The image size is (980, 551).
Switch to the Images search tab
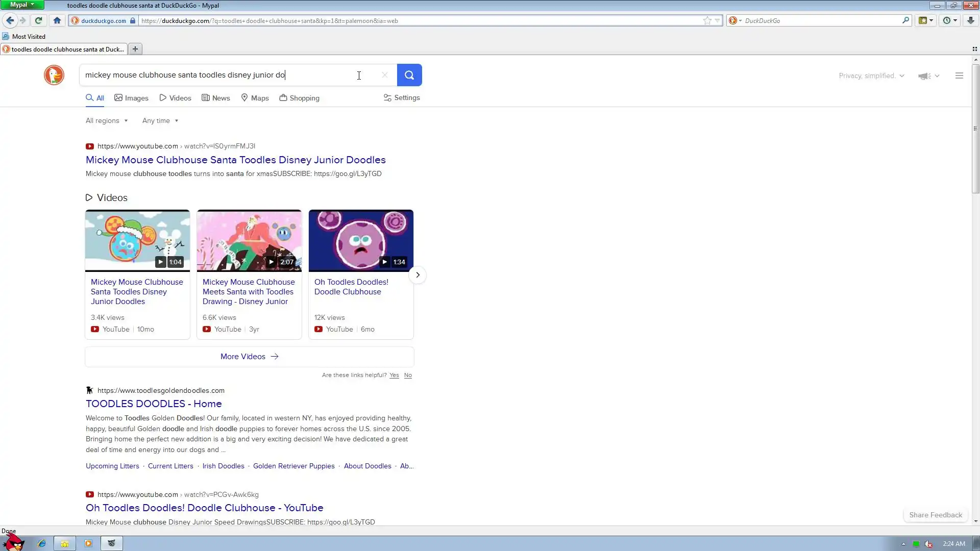131,98
